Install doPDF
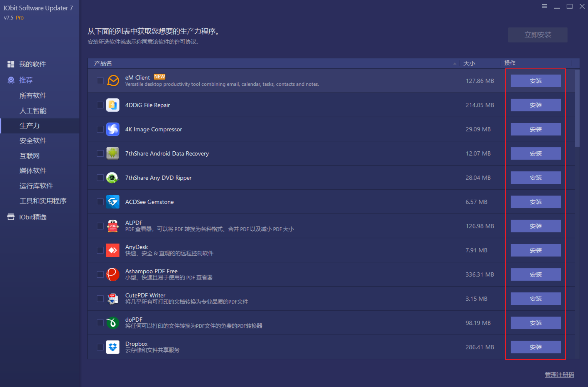The height and width of the screenshot is (387, 588). pos(535,323)
